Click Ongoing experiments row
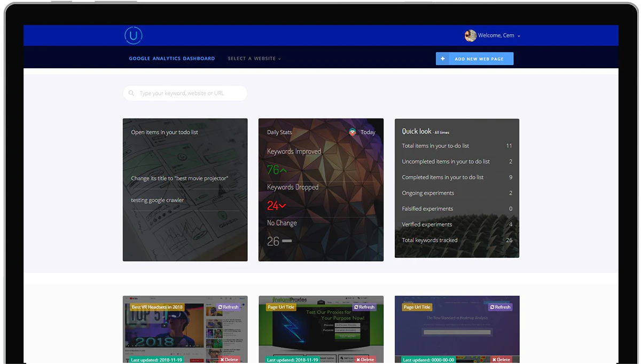The height and width of the screenshot is (364, 641). (x=457, y=193)
